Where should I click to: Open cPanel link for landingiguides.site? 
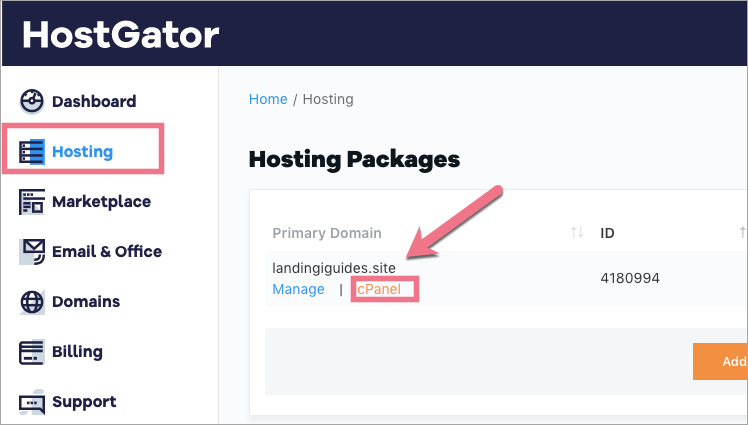pyautogui.click(x=384, y=290)
